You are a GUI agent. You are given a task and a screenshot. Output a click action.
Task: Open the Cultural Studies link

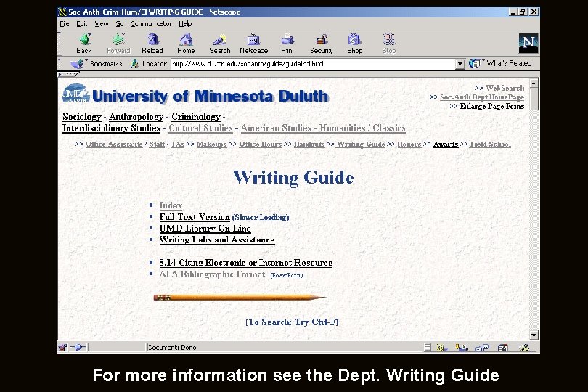click(200, 128)
